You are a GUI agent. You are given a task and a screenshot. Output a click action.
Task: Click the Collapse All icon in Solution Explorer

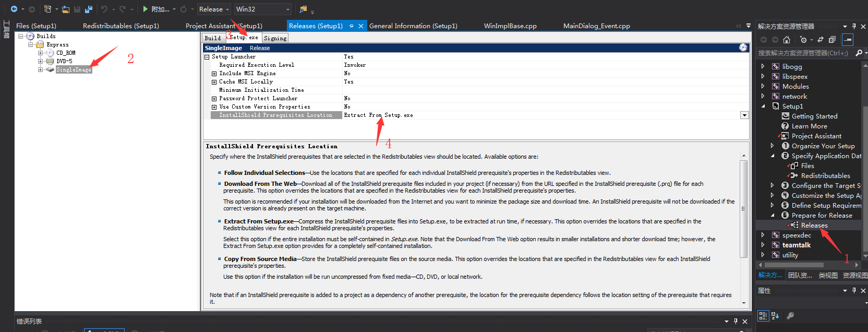point(832,40)
